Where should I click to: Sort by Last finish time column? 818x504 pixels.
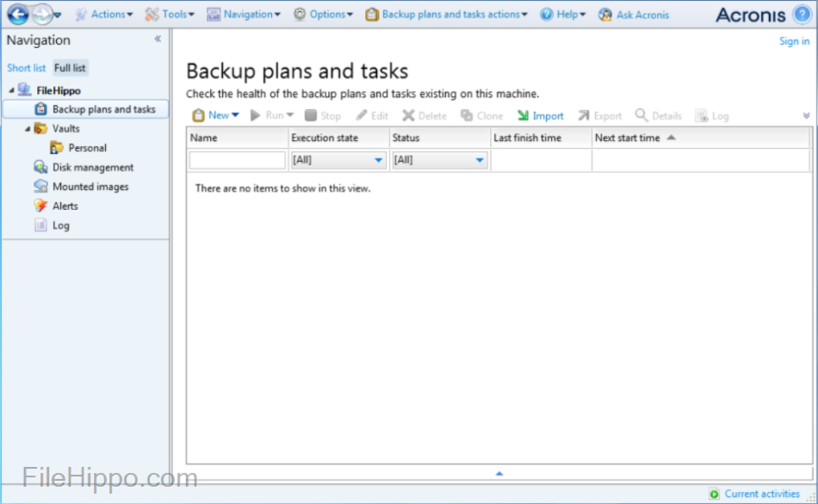pyautogui.click(x=541, y=138)
